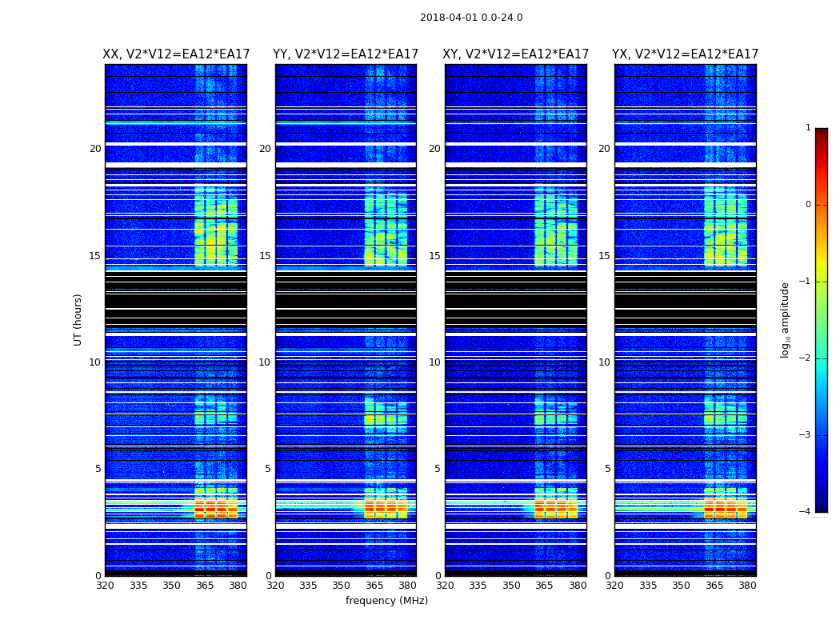The image size is (840, 640).
Task: Click the UT (hours) axis label
Action: click(78, 319)
